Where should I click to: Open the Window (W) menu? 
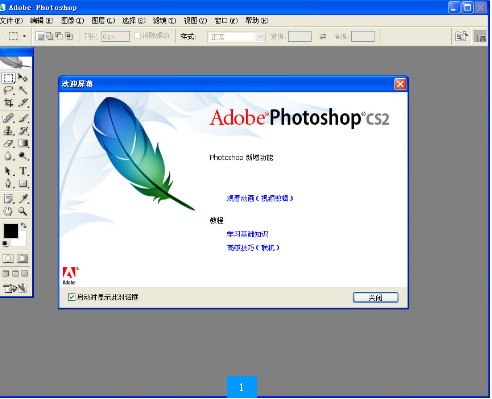pyautogui.click(x=226, y=21)
